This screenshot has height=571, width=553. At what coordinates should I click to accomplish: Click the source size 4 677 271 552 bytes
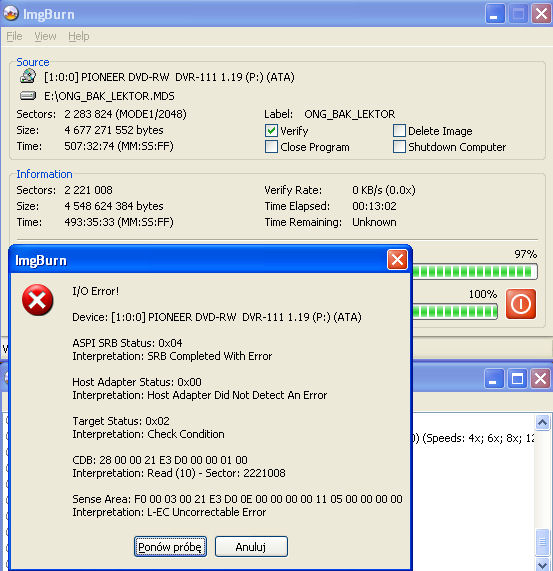click(114, 130)
